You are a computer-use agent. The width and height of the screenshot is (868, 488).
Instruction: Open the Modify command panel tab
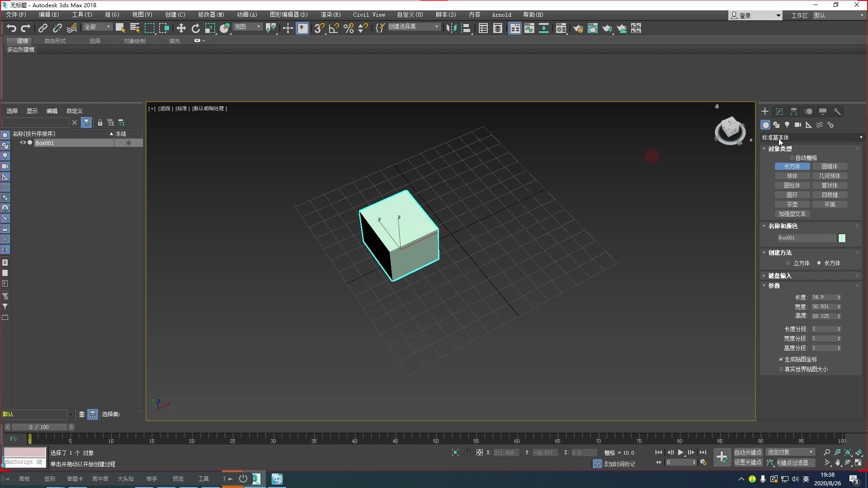(x=779, y=112)
